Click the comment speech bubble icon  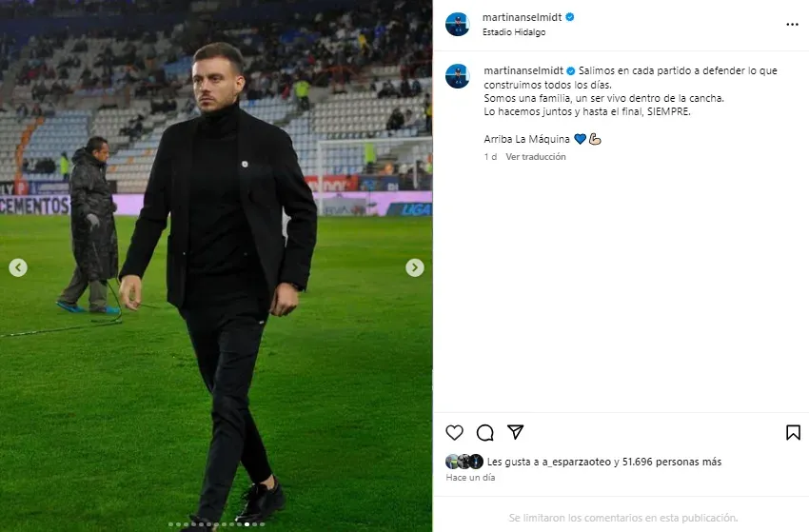point(484,432)
